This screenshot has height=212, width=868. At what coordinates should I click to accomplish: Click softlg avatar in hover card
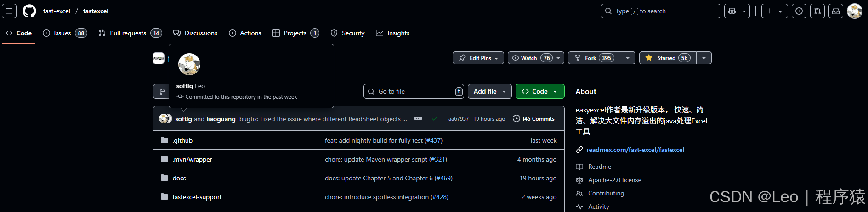189,64
